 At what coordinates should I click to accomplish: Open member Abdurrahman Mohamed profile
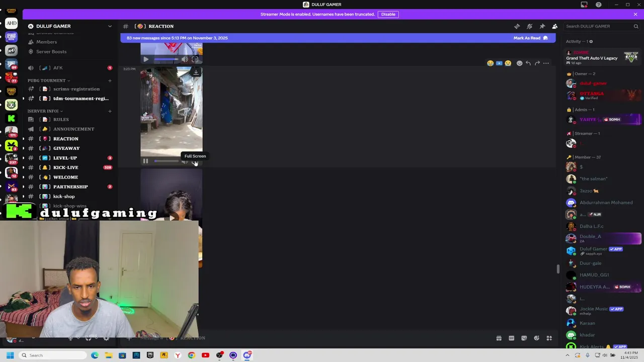point(603,203)
